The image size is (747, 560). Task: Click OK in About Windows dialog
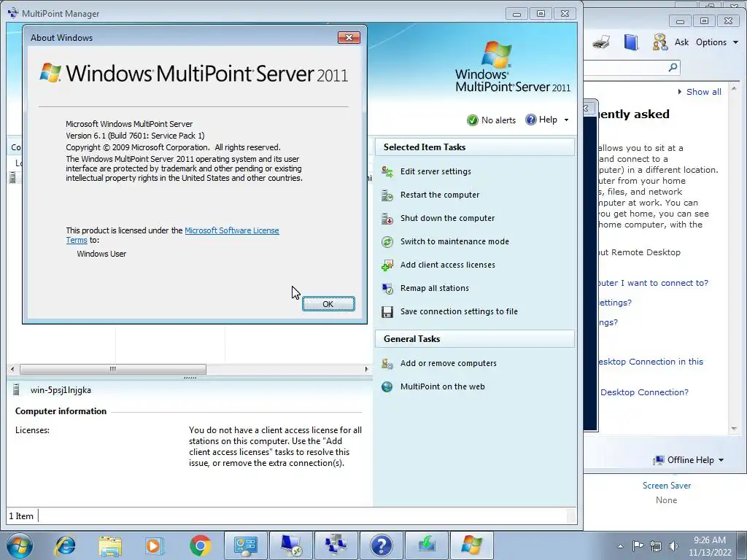click(x=328, y=304)
